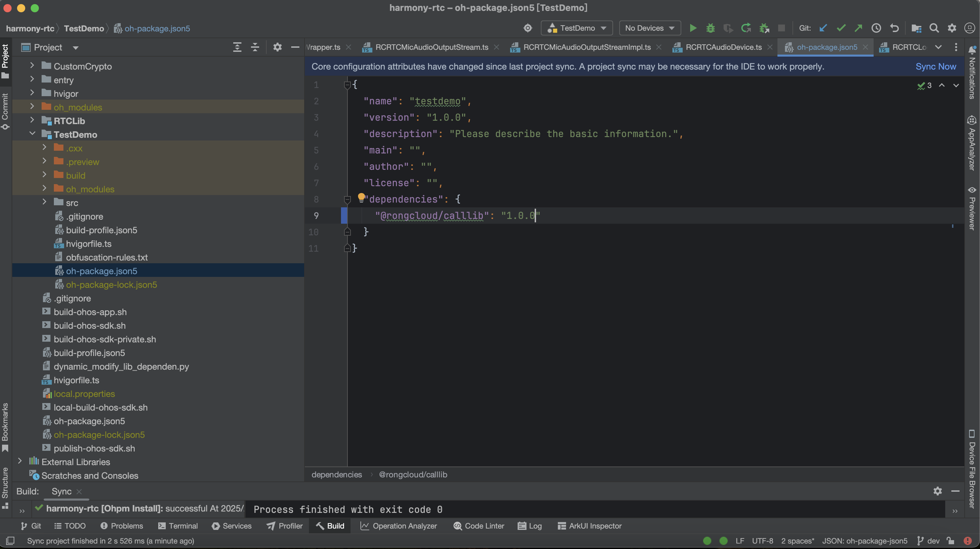
Task: Open the Previewer side panel
Action: point(972,208)
